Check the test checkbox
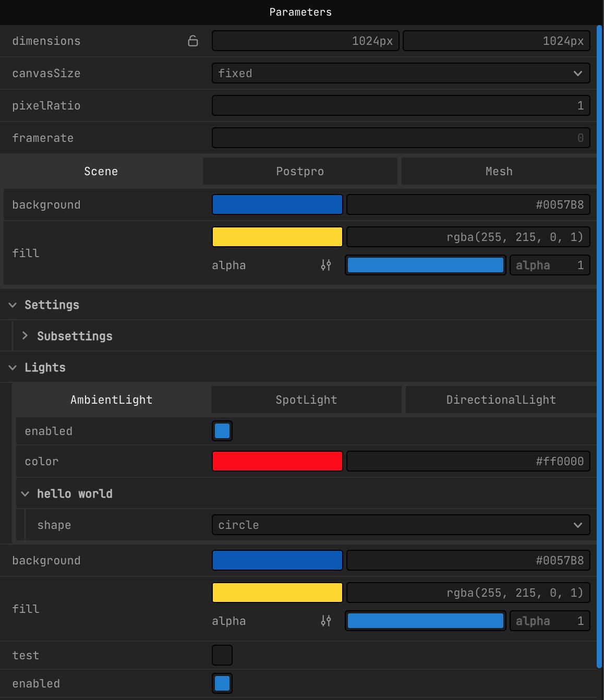The width and height of the screenshot is (604, 700). 222,655
